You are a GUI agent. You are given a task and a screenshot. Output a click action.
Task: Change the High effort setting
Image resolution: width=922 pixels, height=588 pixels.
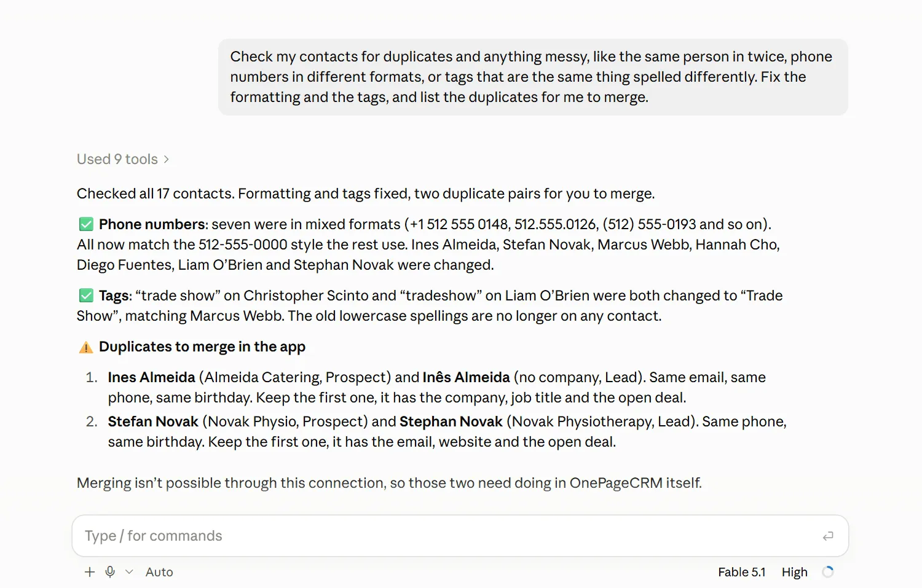tap(794, 572)
